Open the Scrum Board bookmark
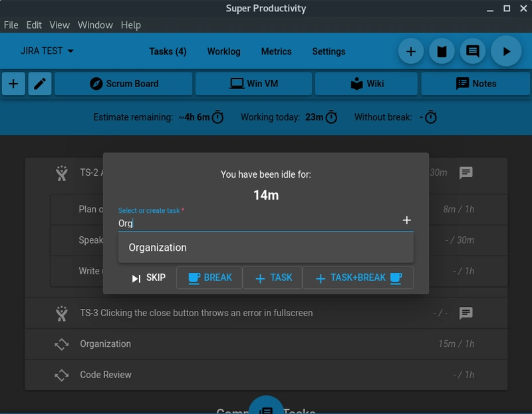 124,84
